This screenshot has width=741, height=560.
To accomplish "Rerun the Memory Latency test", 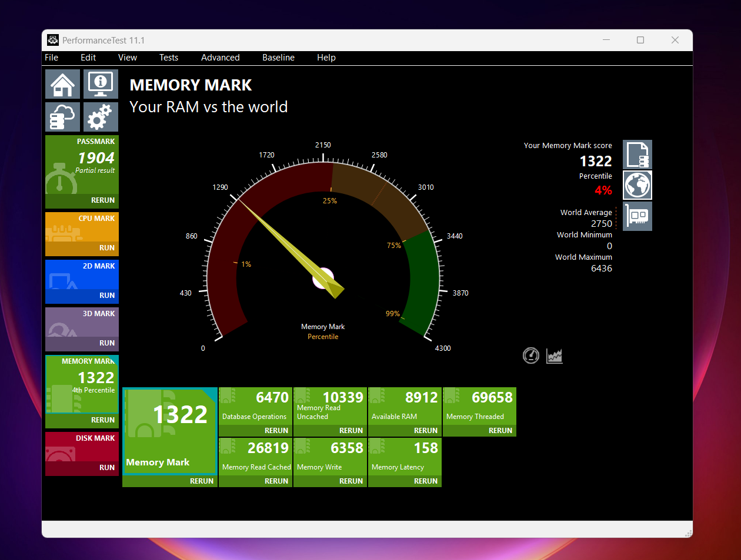I will [x=425, y=481].
